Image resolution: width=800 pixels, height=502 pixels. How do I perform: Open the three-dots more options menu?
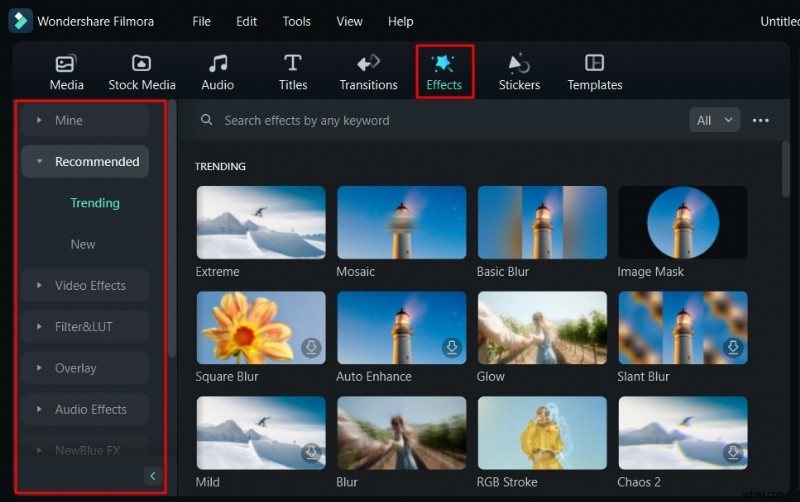click(760, 120)
